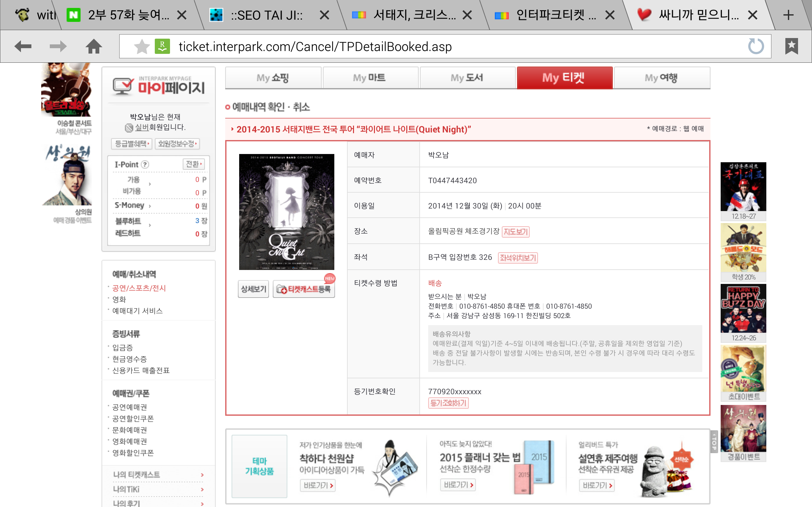The height and width of the screenshot is (507, 812).
Task: Click the 지도보기 map button
Action: (x=515, y=232)
